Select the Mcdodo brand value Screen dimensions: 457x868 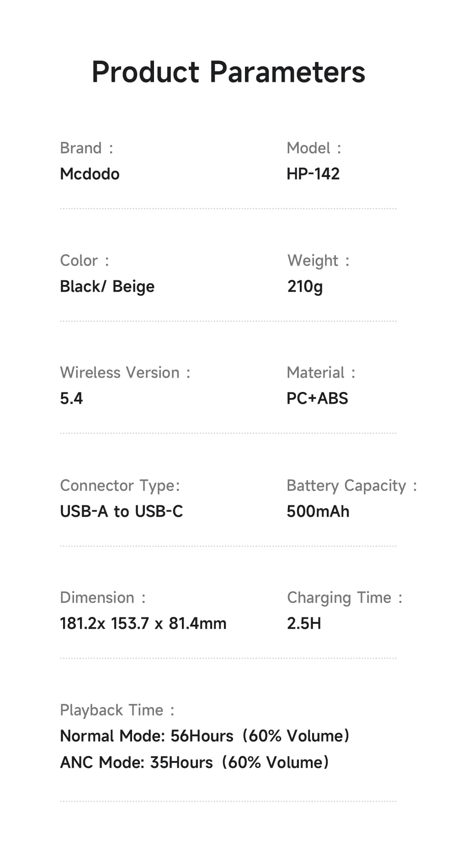coord(90,174)
